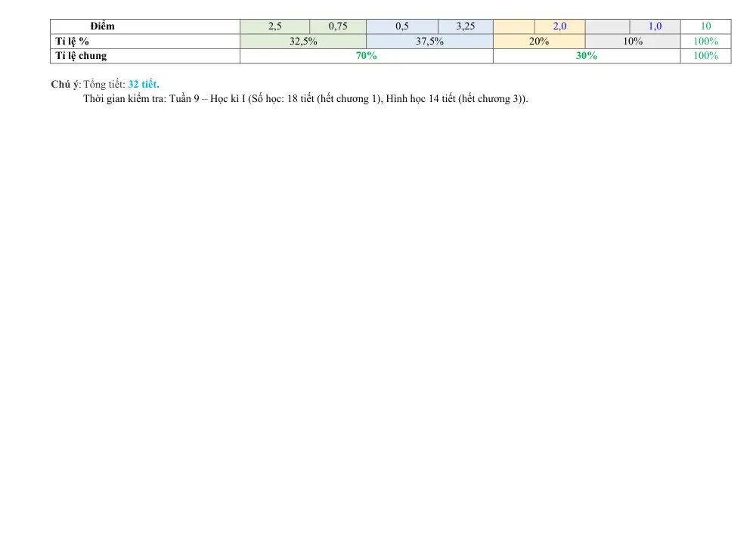Select the "2,5" score cell
Image resolution: width=756 pixels, height=535 pixels.
pyautogui.click(x=275, y=26)
